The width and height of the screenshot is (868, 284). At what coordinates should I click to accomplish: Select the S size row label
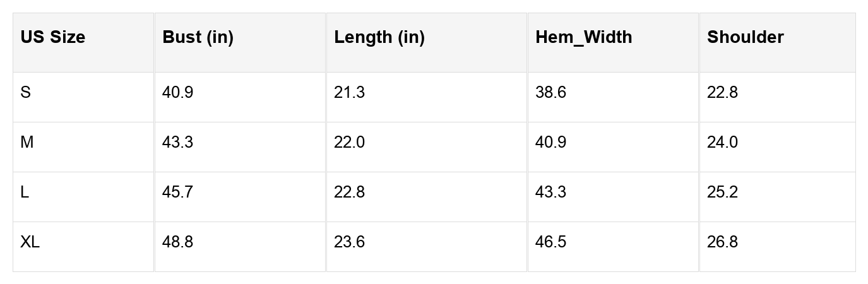tap(25, 93)
